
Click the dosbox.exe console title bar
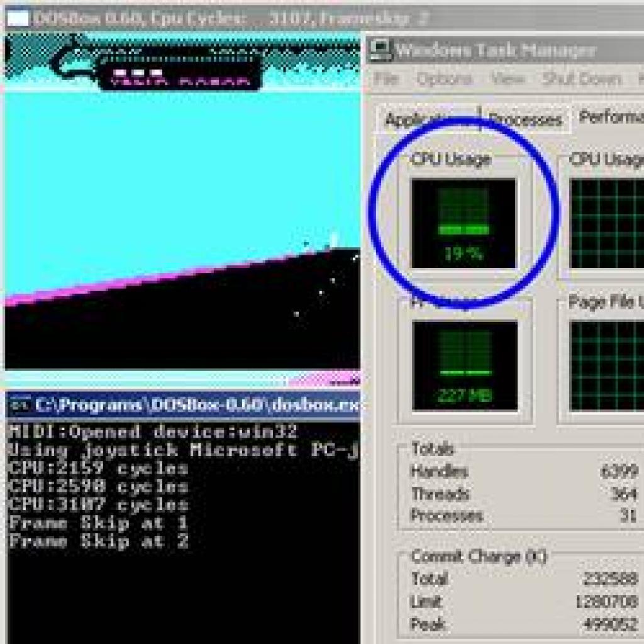(183, 405)
